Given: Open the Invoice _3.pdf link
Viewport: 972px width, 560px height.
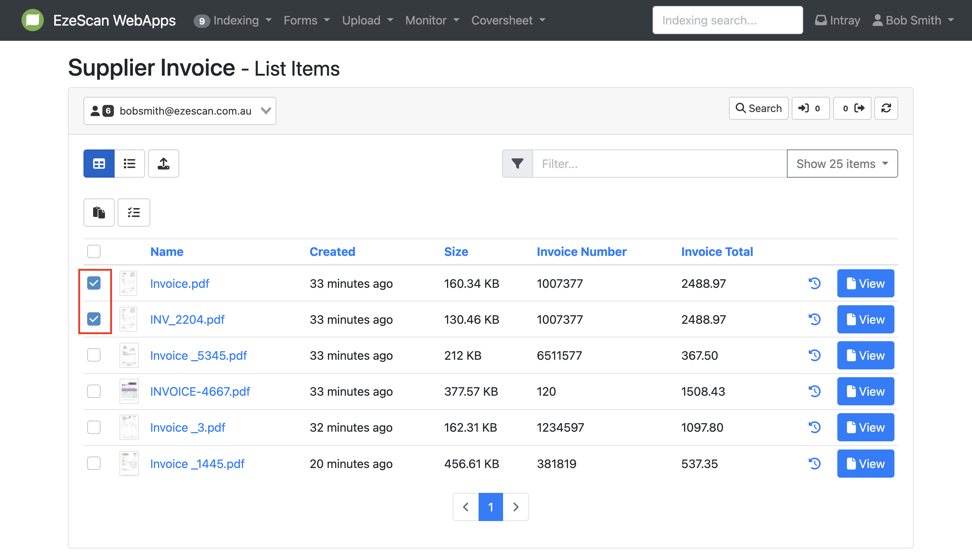Looking at the screenshot, I should coord(187,427).
